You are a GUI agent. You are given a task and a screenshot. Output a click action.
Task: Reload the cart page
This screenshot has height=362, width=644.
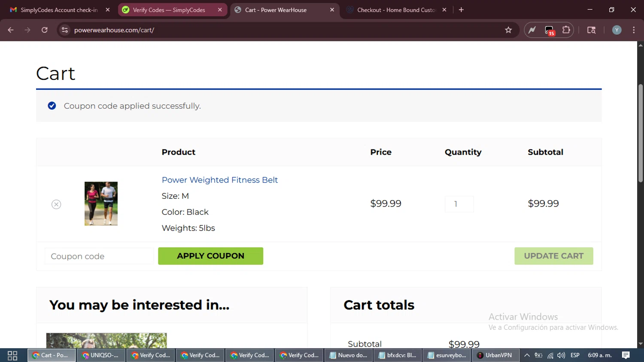(45, 30)
